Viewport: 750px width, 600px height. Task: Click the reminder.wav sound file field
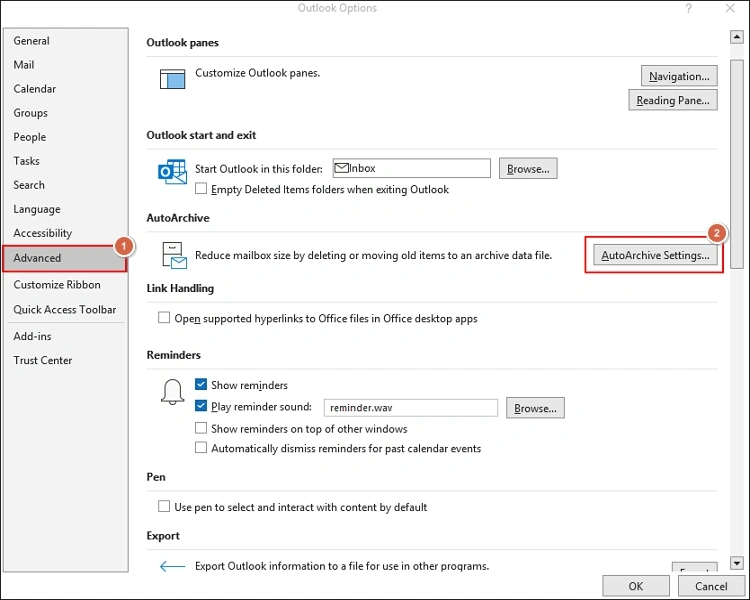pyautogui.click(x=411, y=408)
